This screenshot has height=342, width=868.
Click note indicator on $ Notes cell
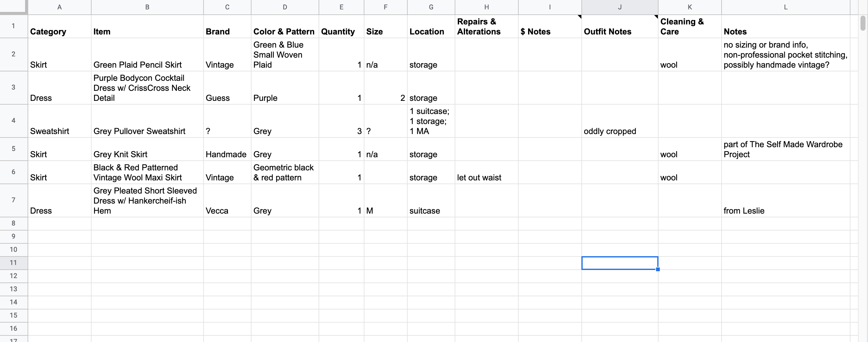tap(579, 17)
